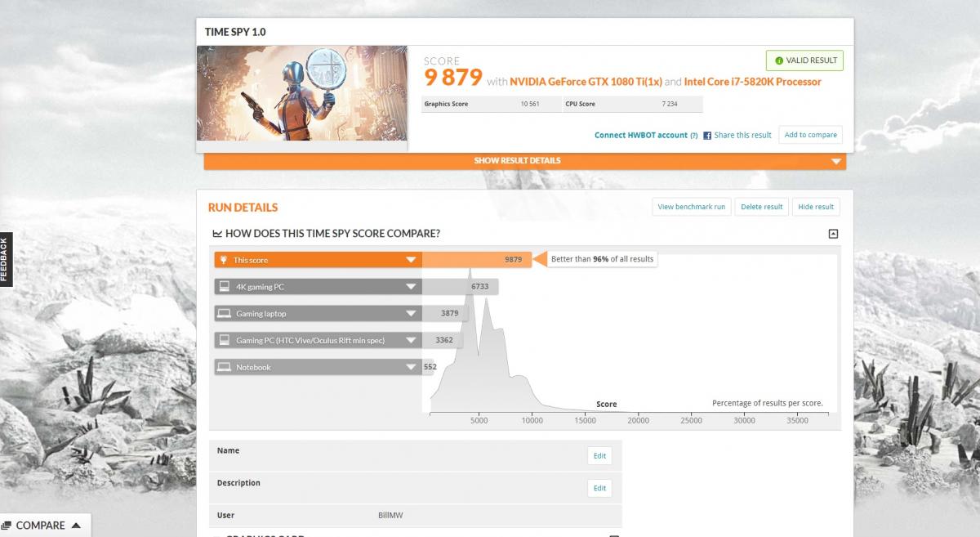This screenshot has width=980, height=537.
Task: Click the trophy icon on This score row
Action: point(224,260)
